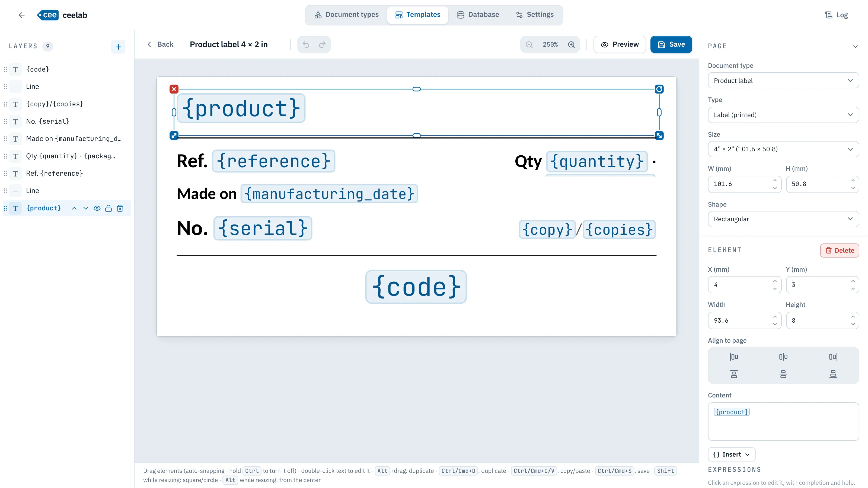Zoom out with the magnifier minus icon
This screenshot has height=488, width=868.
529,44
